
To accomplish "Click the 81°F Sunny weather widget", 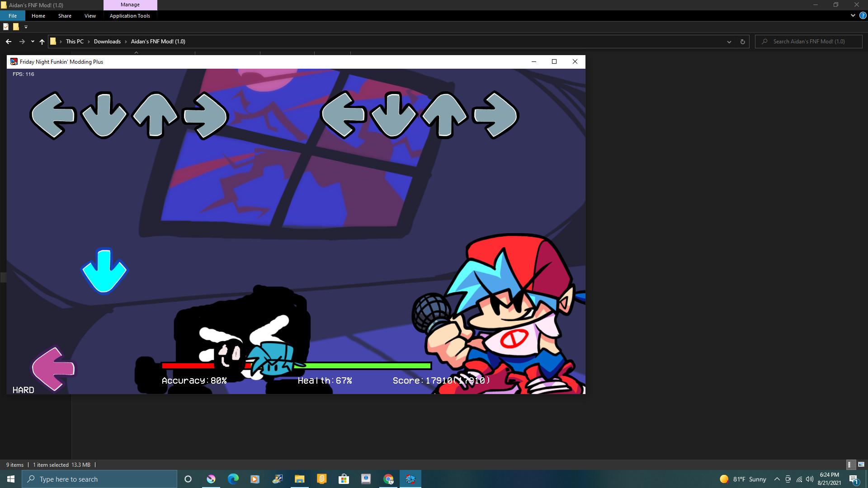I will click(x=743, y=479).
